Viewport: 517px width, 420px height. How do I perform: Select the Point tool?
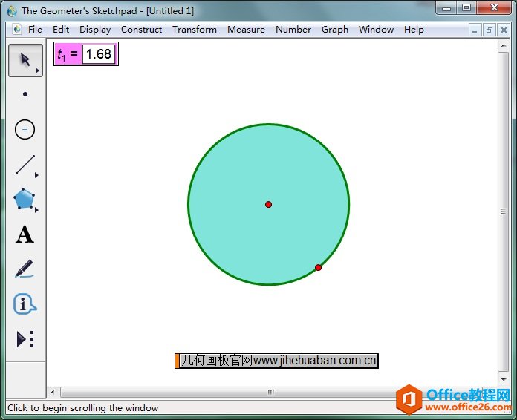pos(25,94)
